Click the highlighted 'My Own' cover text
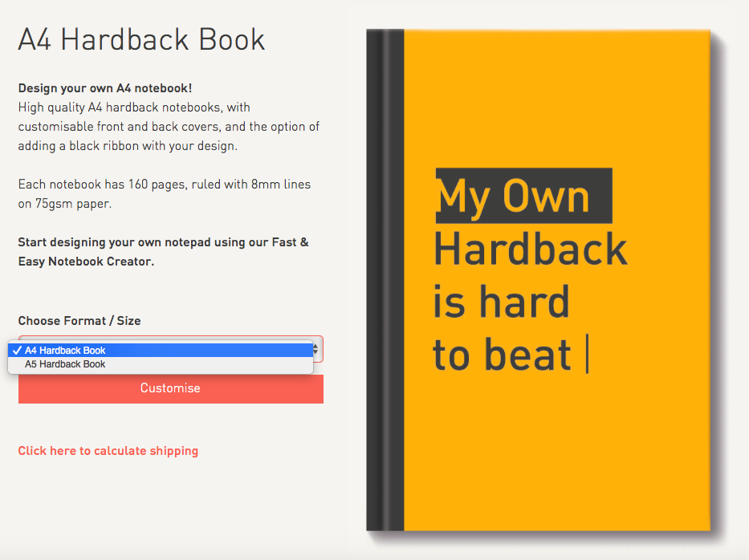 pos(514,197)
